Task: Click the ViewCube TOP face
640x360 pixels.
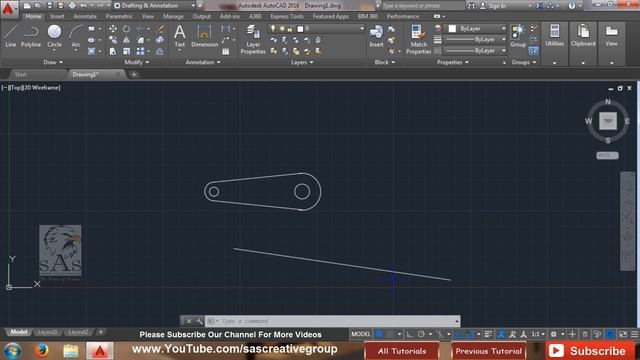Action: pos(608,121)
